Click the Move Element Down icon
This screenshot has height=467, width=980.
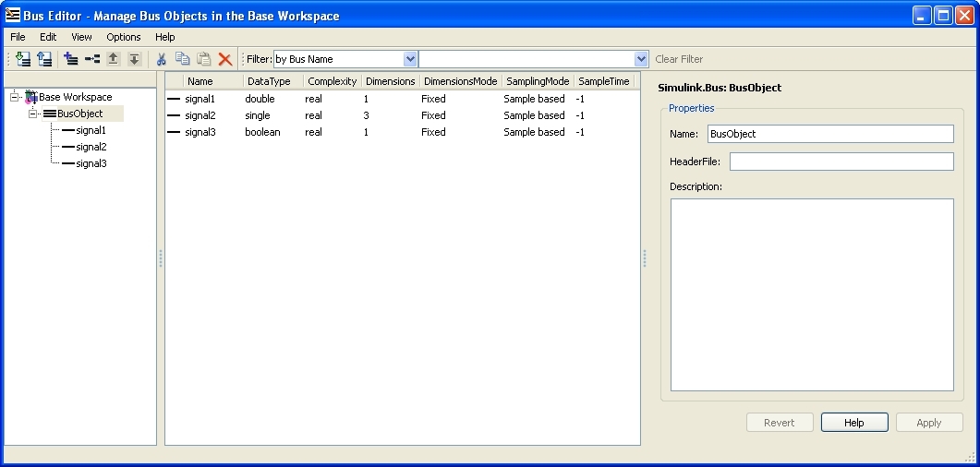coord(134,59)
